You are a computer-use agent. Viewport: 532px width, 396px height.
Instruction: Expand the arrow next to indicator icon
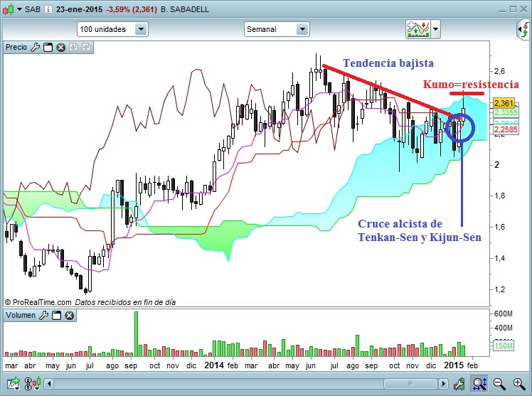pyautogui.click(x=436, y=29)
